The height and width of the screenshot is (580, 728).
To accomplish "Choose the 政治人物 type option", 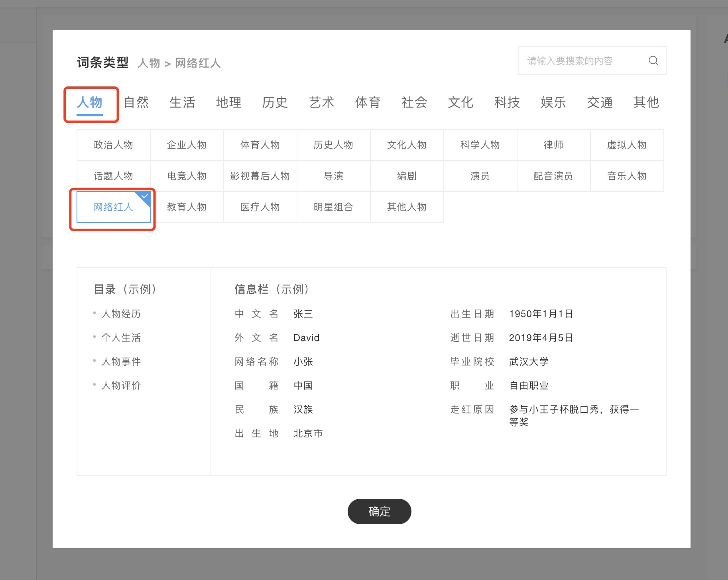I will [x=114, y=145].
